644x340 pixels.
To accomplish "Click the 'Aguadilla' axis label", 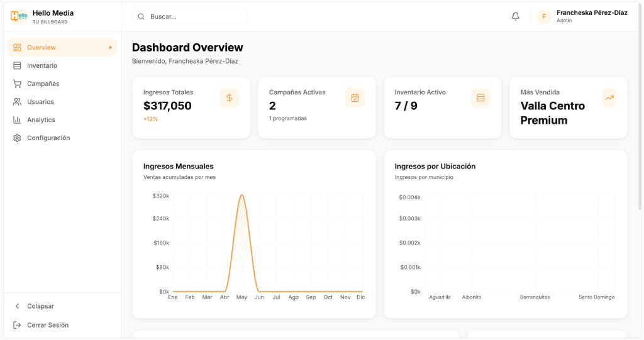I will coord(440,297).
